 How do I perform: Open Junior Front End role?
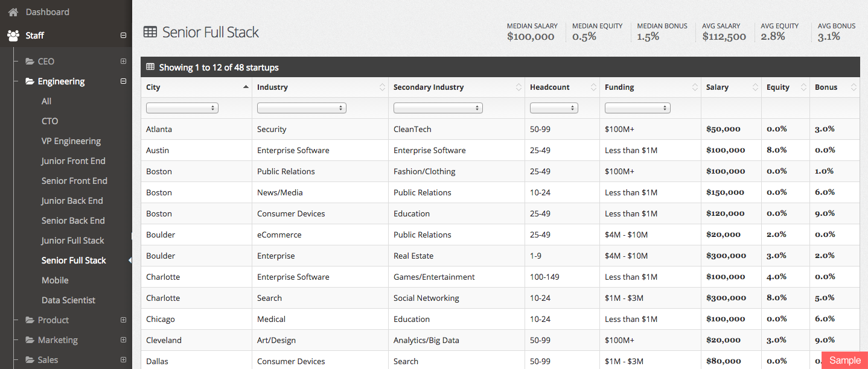point(74,161)
